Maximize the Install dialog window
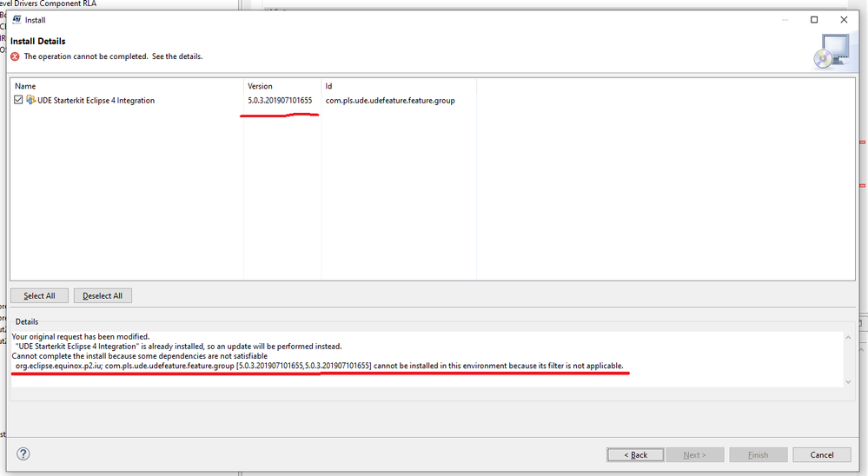 tap(814, 20)
